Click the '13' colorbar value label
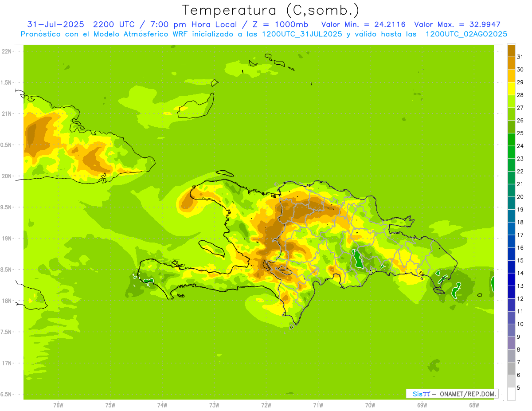532x411 pixels. (520, 286)
